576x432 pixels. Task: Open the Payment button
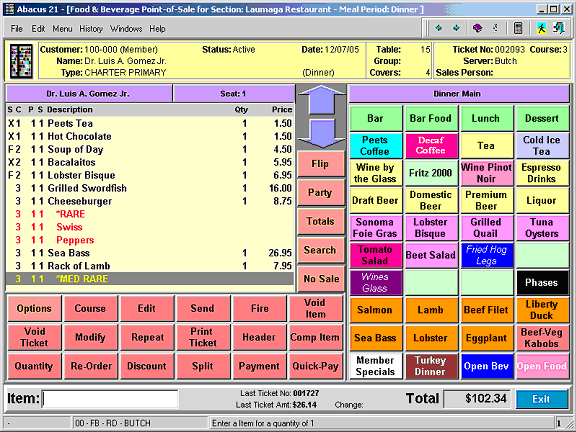[x=259, y=366]
